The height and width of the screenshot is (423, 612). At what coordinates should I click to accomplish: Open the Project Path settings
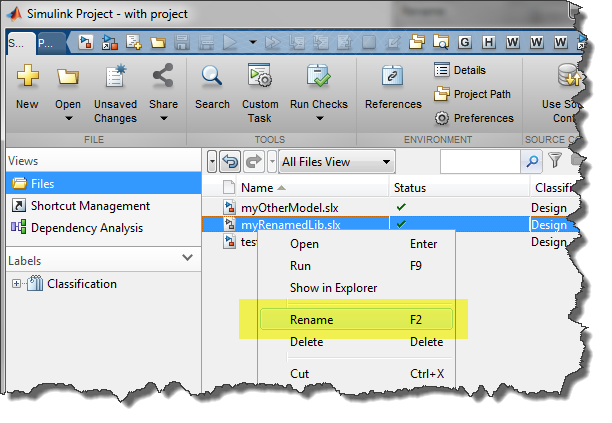point(474,94)
